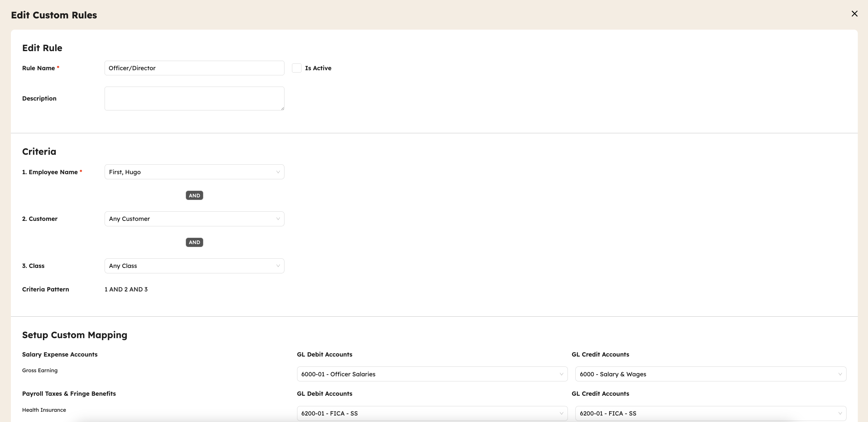Click the Customer dropdown chevron arrow
This screenshot has height=422, width=868.
pyautogui.click(x=278, y=219)
